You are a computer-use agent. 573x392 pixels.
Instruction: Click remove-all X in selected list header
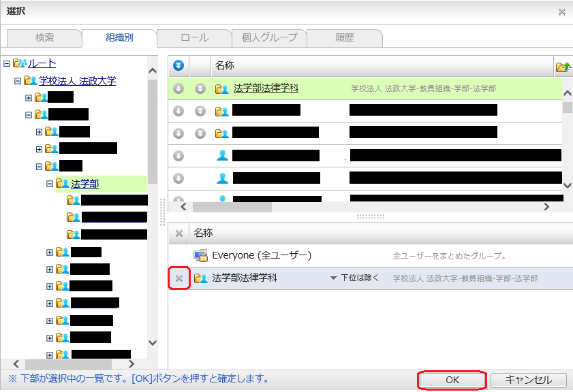pos(179,233)
